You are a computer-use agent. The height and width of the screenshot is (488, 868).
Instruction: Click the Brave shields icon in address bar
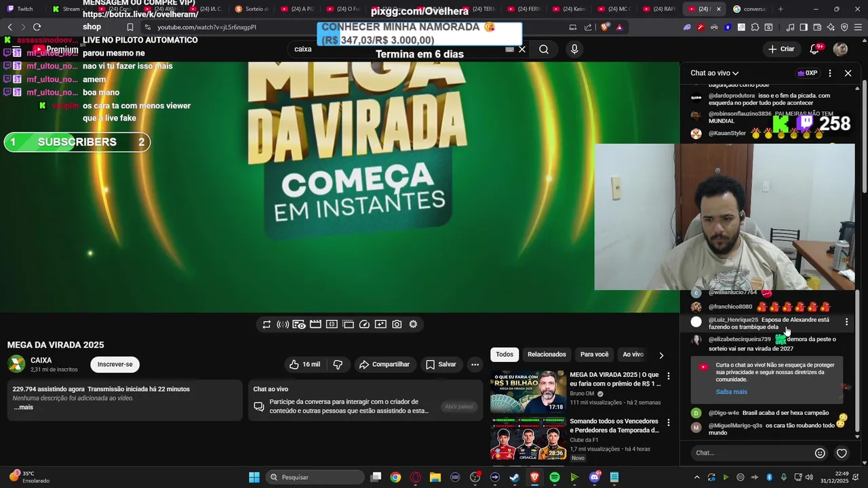(605, 27)
